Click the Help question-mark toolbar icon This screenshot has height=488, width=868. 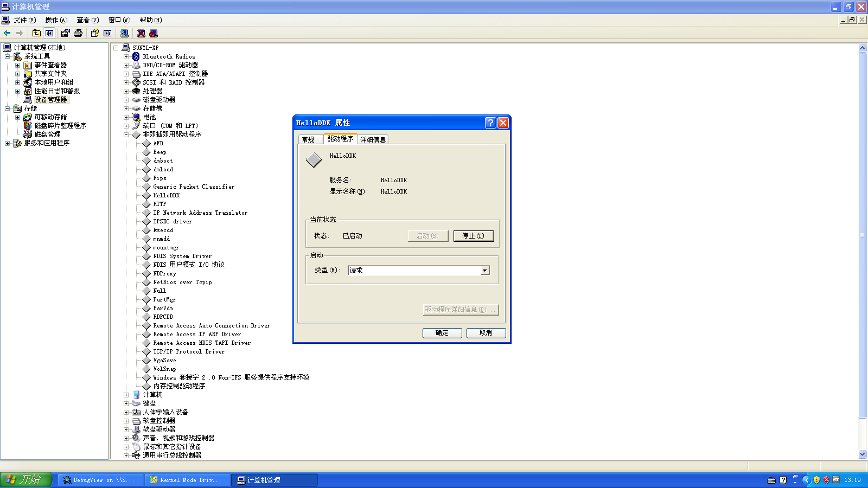(94, 33)
